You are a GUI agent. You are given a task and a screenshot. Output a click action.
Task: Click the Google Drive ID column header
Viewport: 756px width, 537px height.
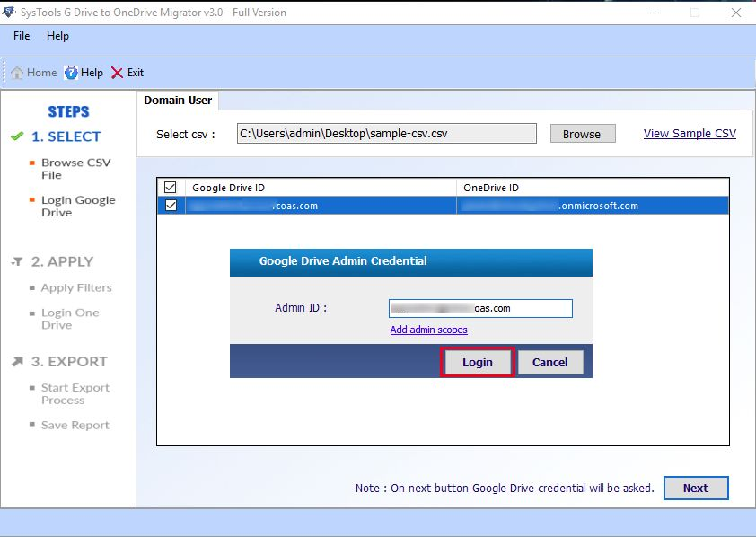[321, 188]
